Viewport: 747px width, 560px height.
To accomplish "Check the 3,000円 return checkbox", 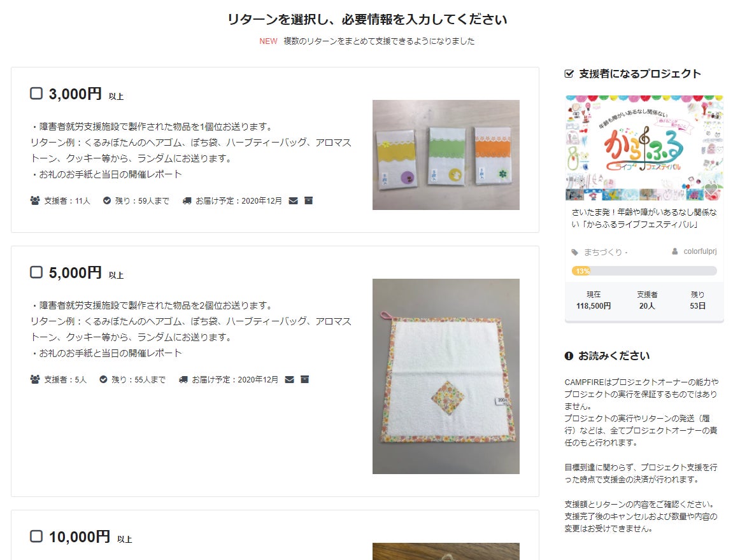I will [36, 94].
